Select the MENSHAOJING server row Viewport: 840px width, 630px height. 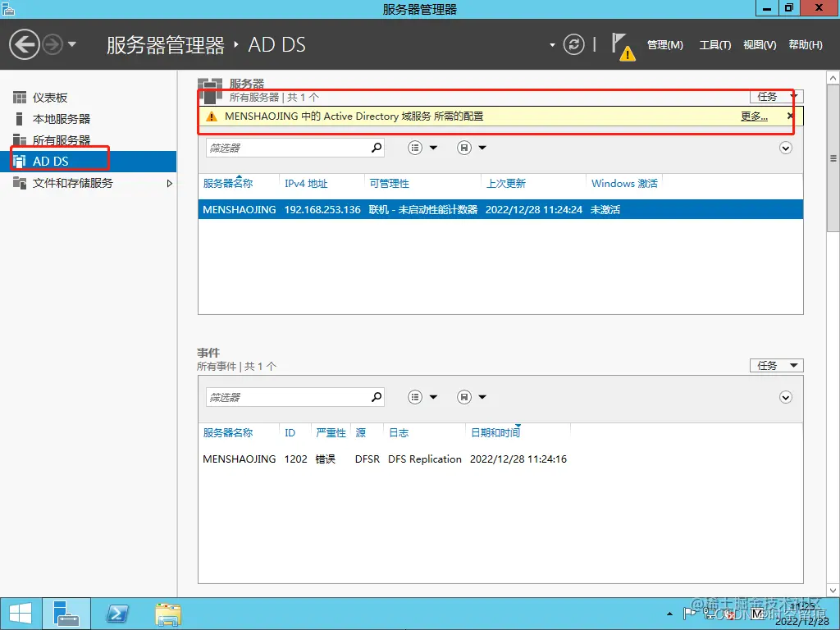(x=500, y=209)
